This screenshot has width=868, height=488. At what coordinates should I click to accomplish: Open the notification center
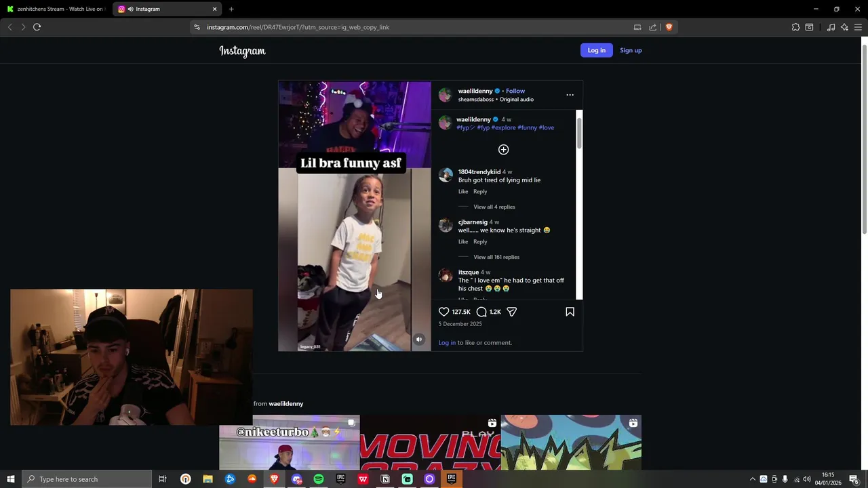click(854, 479)
